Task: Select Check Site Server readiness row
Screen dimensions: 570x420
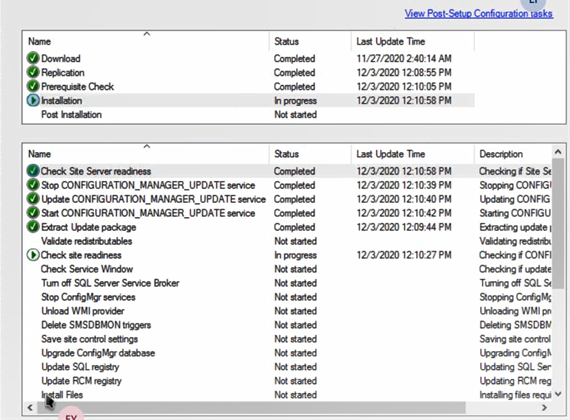Action: [287, 171]
